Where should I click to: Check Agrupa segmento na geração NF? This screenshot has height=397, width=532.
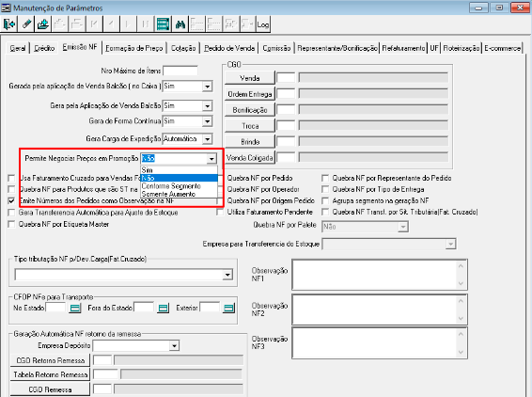point(325,200)
